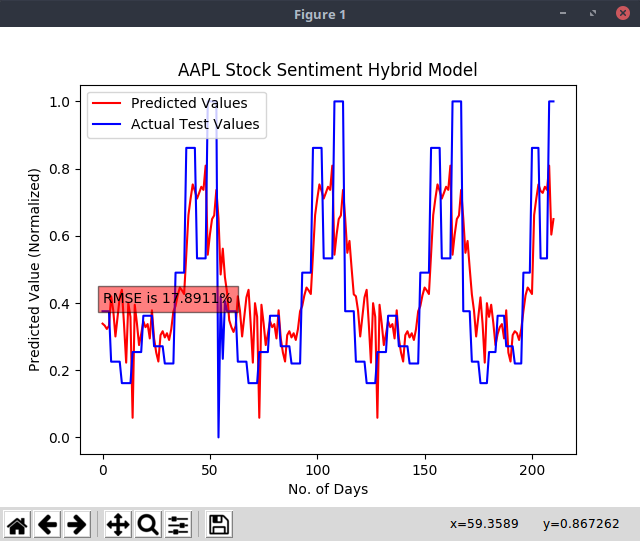Click the 'Predicted Values' legend entry
Screen dimensions: 640x541
[x=189, y=103]
